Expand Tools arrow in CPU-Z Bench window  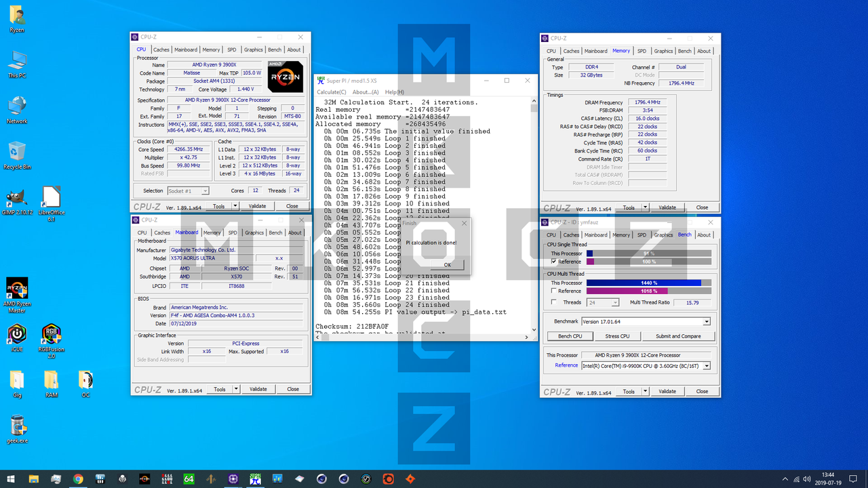click(x=646, y=391)
